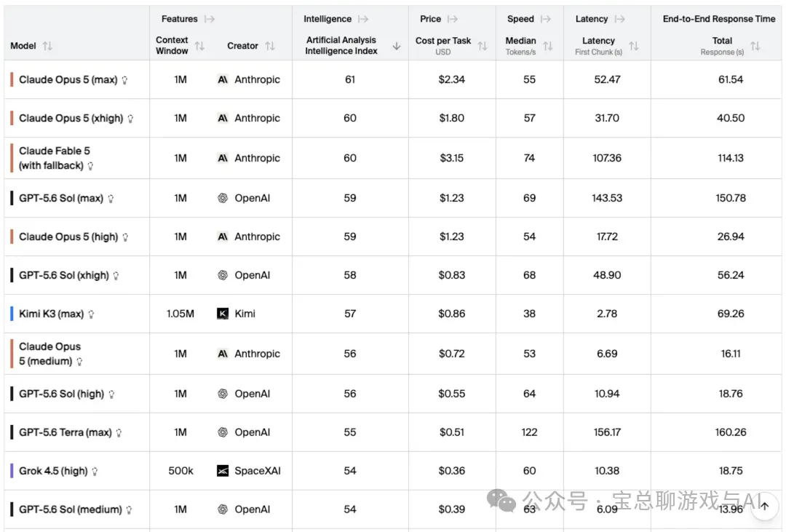Click reasoning lightbulb icon beside Kimi K3 (max)
This screenshot has width=786, height=532.
coord(91,314)
